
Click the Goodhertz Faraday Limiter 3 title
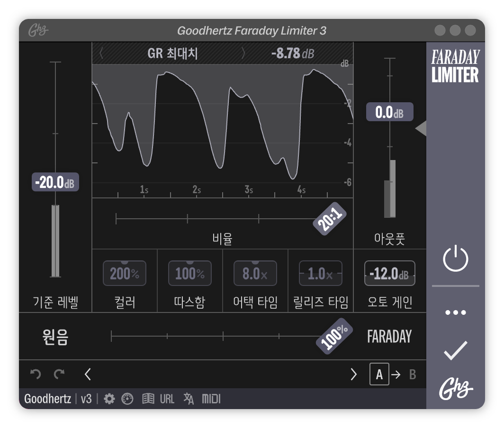[252, 30]
